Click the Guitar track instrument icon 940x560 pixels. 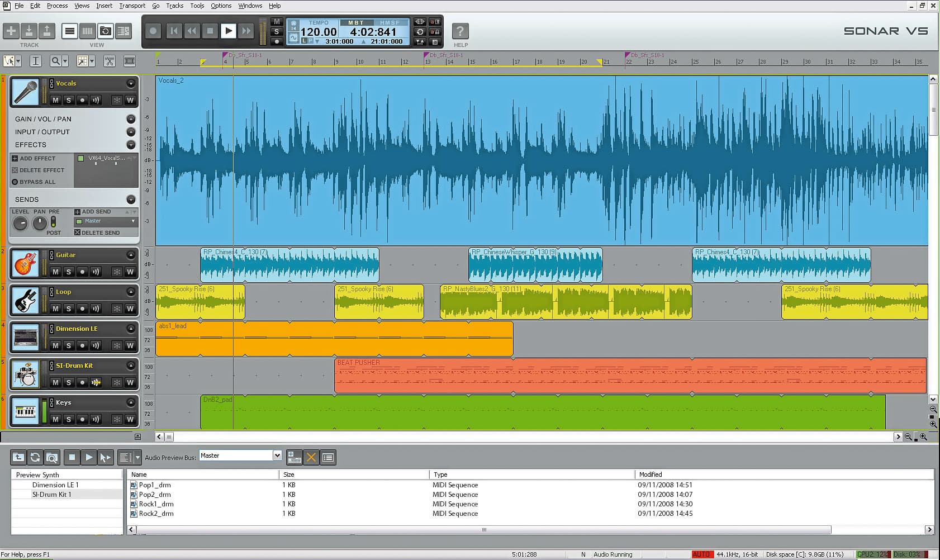click(x=25, y=264)
